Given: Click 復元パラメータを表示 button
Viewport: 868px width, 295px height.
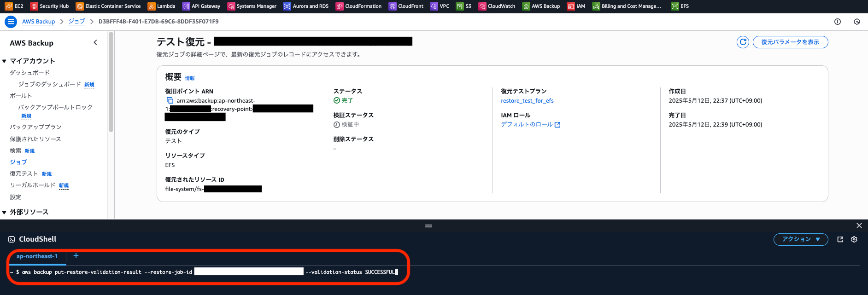Looking at the screenshot, I should [x=790, y=42].
